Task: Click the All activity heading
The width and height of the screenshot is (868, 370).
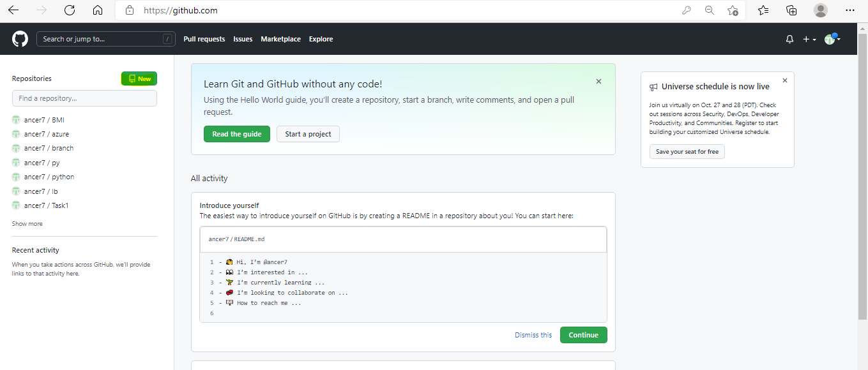Action: [209, 179]
